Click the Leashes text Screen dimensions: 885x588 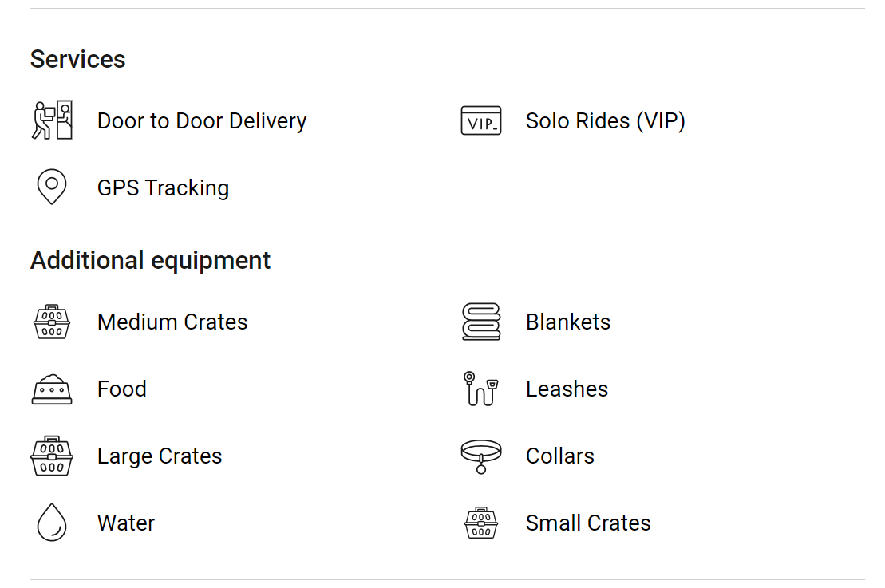pos(567,389)
